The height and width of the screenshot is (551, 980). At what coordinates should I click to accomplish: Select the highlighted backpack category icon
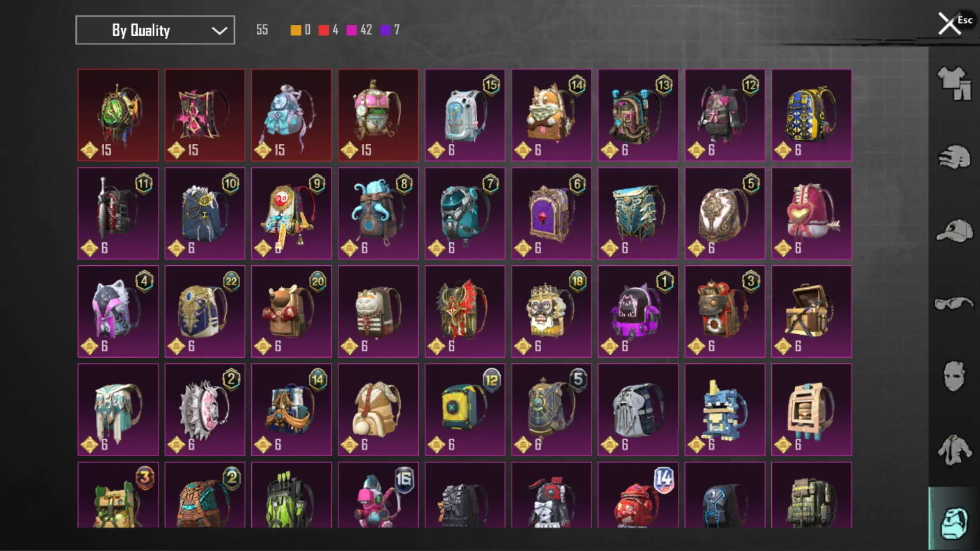954,519
